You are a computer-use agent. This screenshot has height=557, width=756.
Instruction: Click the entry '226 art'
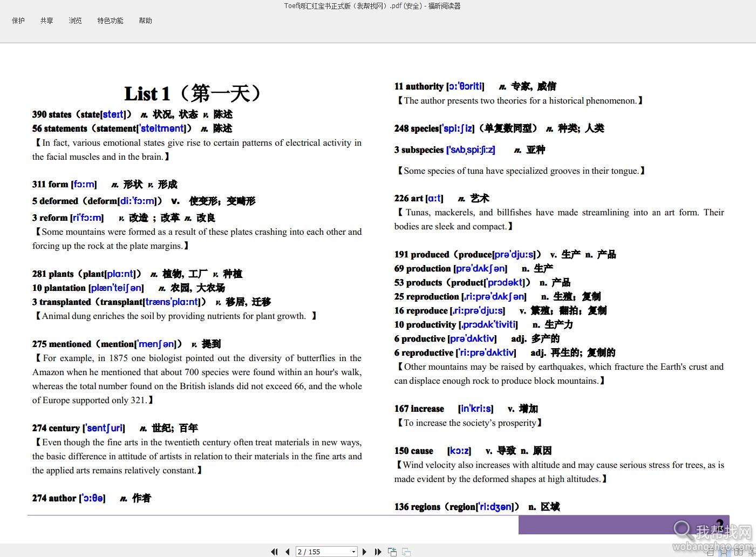pos(441,199)
